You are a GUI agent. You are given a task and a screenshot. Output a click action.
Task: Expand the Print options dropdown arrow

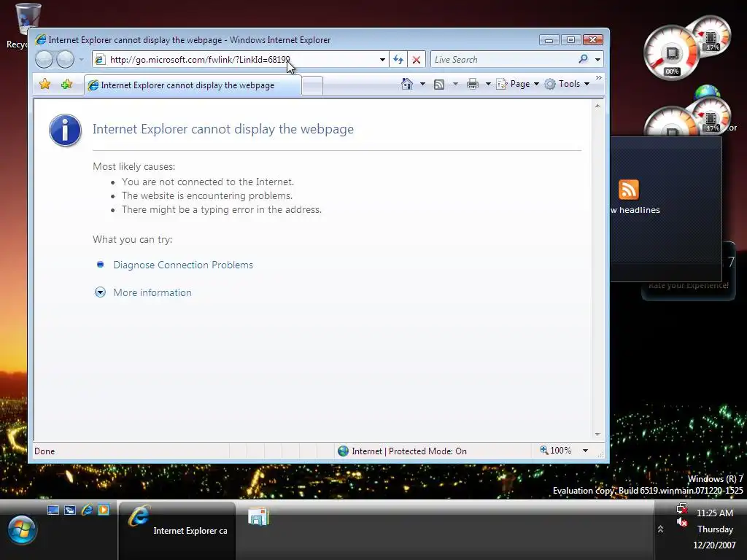point(488,84)
